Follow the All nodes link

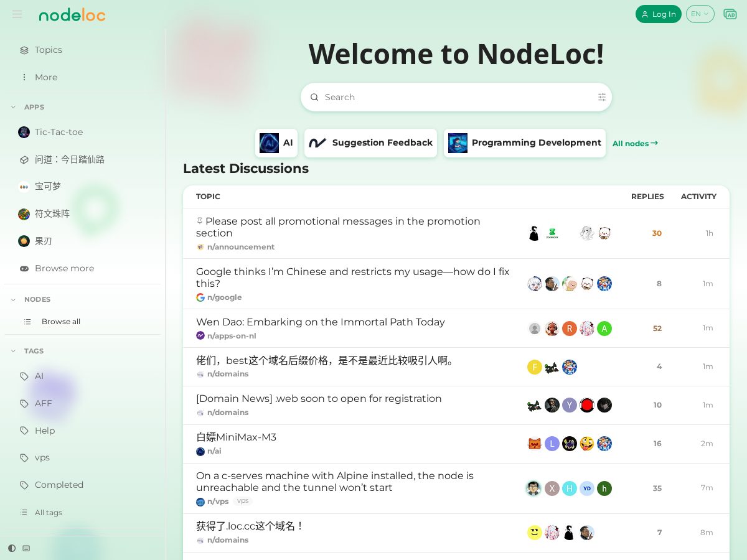(x=635, y=144)
